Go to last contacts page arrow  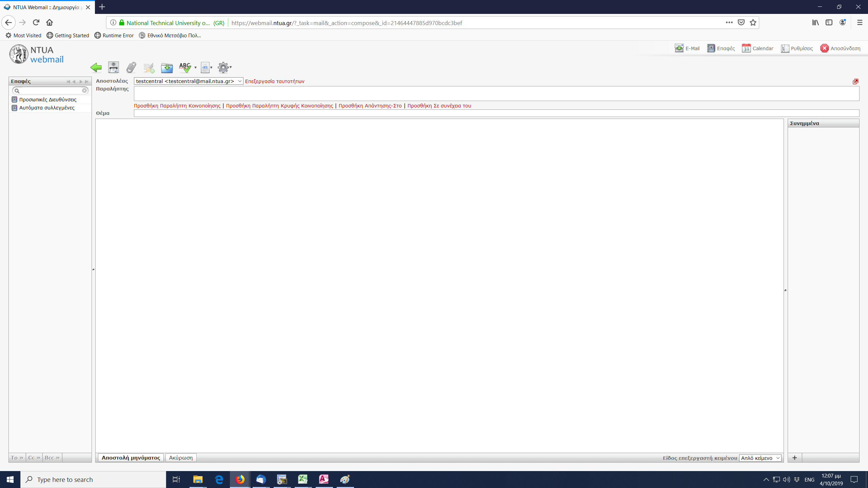87,82
